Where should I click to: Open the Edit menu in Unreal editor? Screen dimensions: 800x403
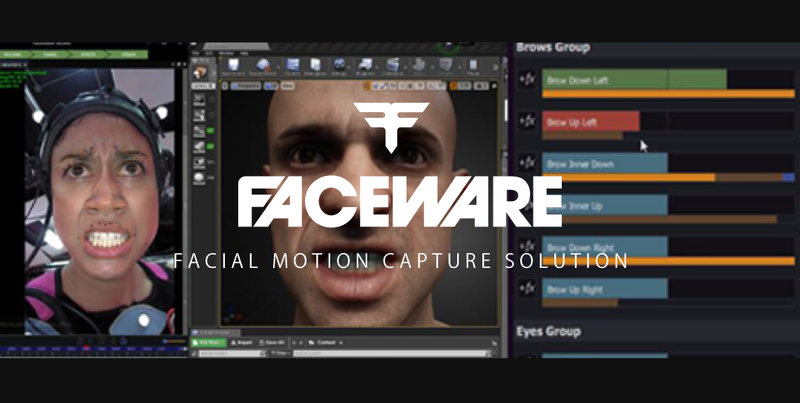209,53
